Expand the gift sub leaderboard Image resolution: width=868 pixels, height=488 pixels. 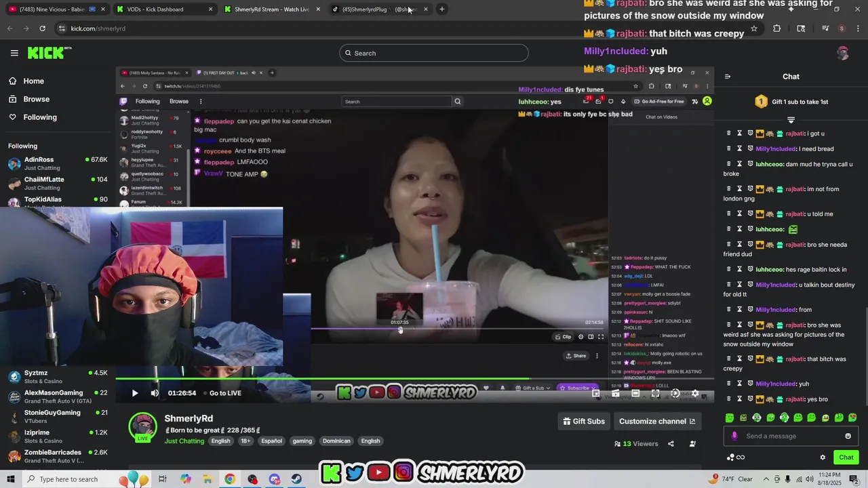(791, 120)
